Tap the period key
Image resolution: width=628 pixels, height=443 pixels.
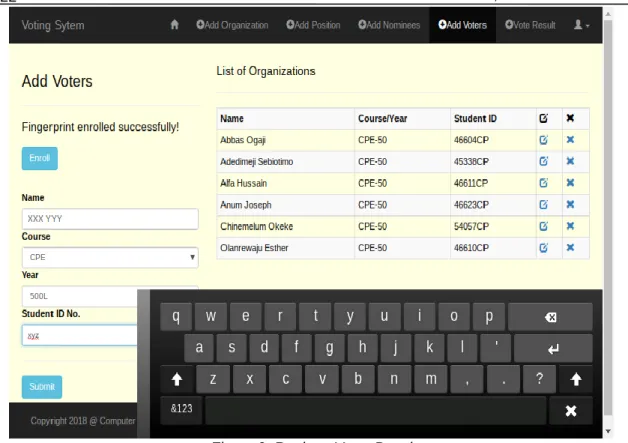pyautogui.click(x=503, y=379)
